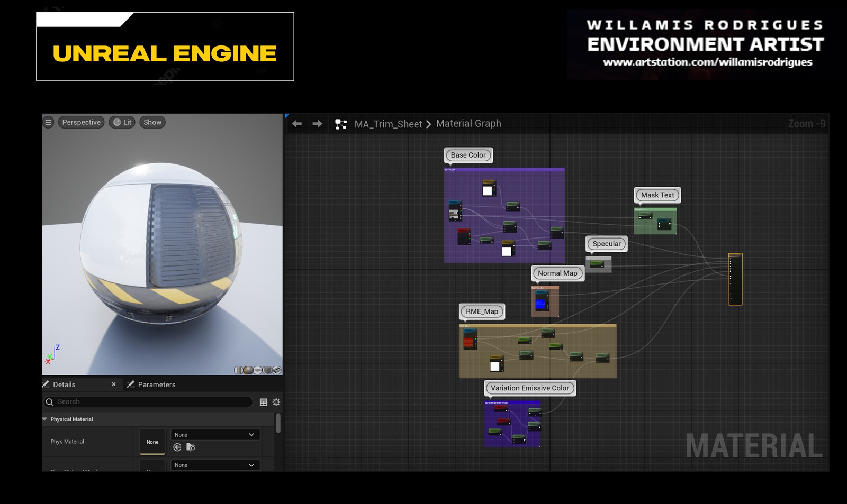Focus the Details search field
This screenshot has width=847, height=504.
pyautogui.click(x=148, y=402)
